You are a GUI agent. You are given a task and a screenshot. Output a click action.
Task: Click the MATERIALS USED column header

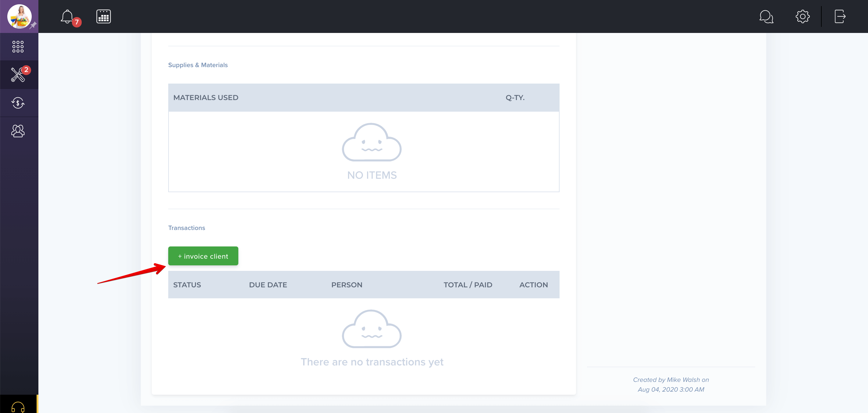point(205,97)
